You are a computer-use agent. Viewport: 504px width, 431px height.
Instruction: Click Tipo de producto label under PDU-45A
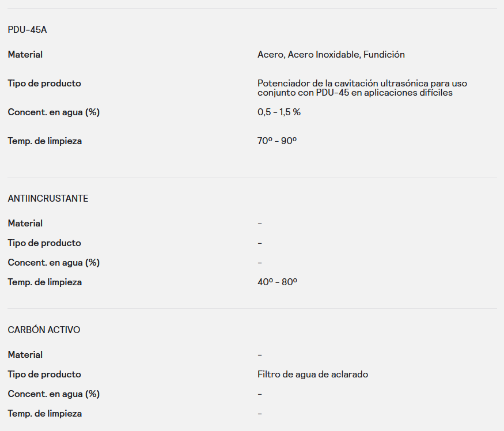point(44,84)
